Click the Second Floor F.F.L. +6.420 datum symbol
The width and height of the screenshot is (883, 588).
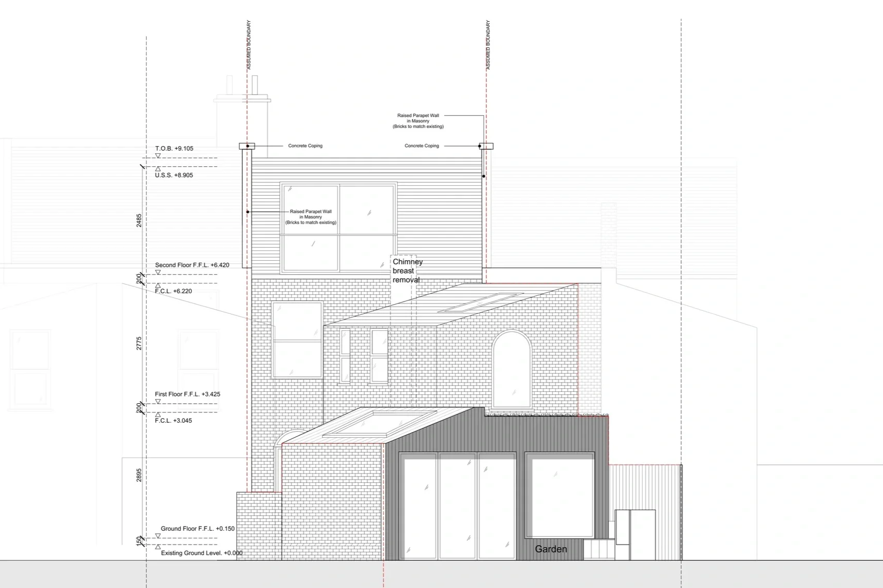click(158, 271)
